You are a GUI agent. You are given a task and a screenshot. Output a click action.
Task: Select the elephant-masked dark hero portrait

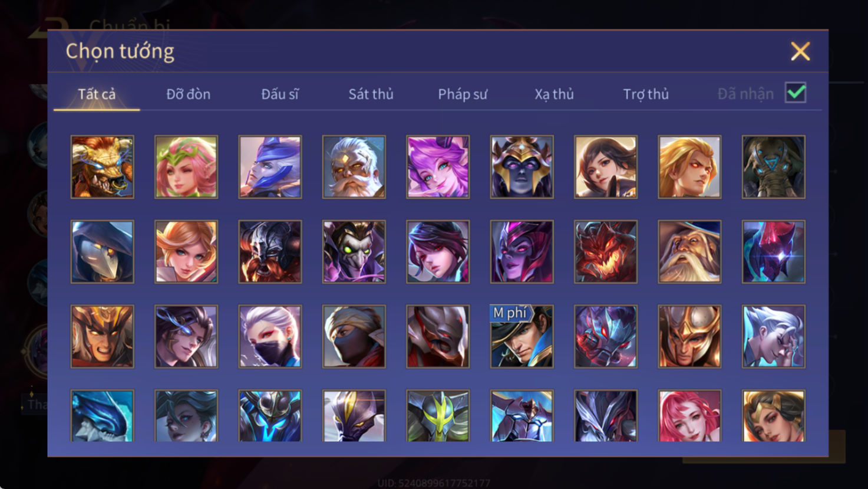tap(774, 167)
